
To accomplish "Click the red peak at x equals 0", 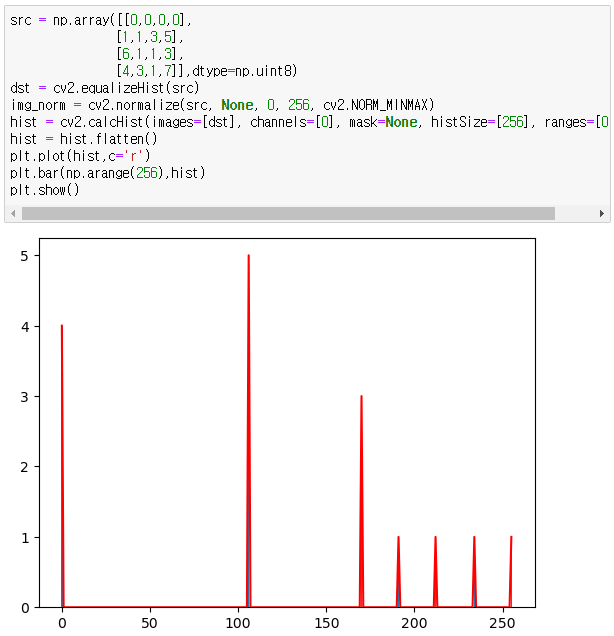I will pos(62,466).
